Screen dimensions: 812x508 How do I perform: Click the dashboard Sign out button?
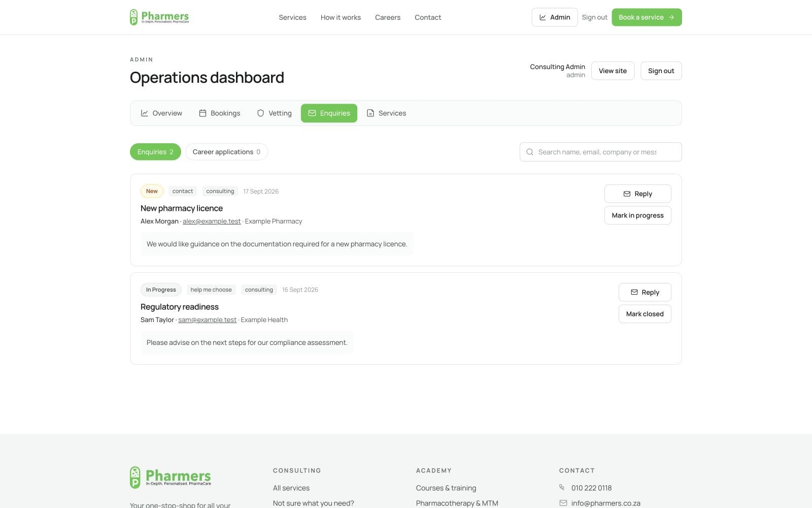661,71
